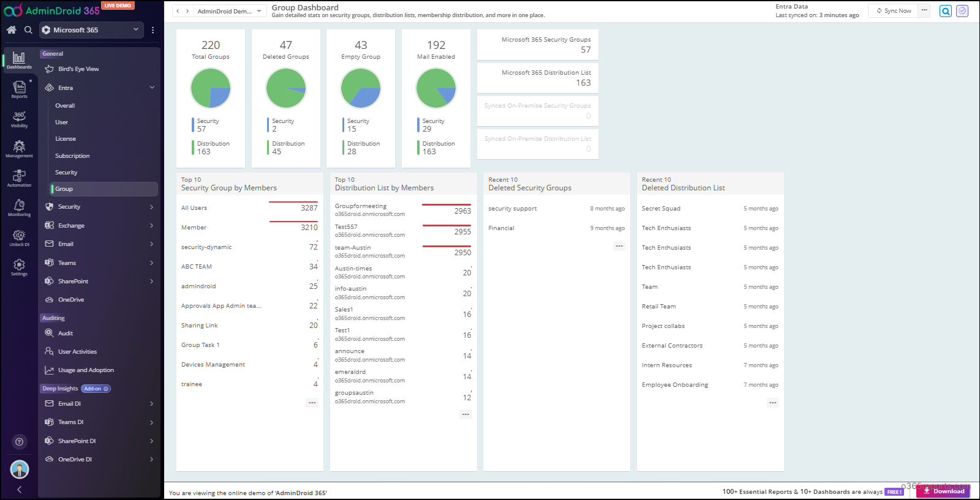Click the Sync Now button

click(x=894, y=10)
